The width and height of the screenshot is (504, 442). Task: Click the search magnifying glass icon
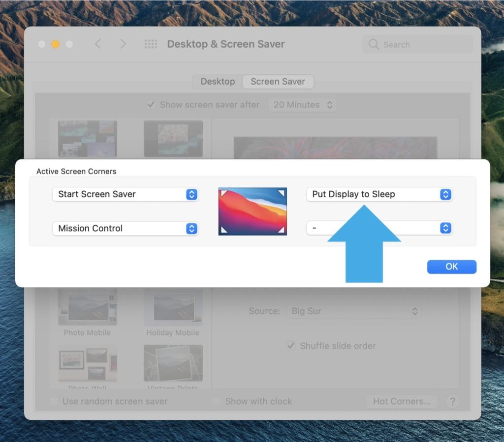tap(374, 44)
